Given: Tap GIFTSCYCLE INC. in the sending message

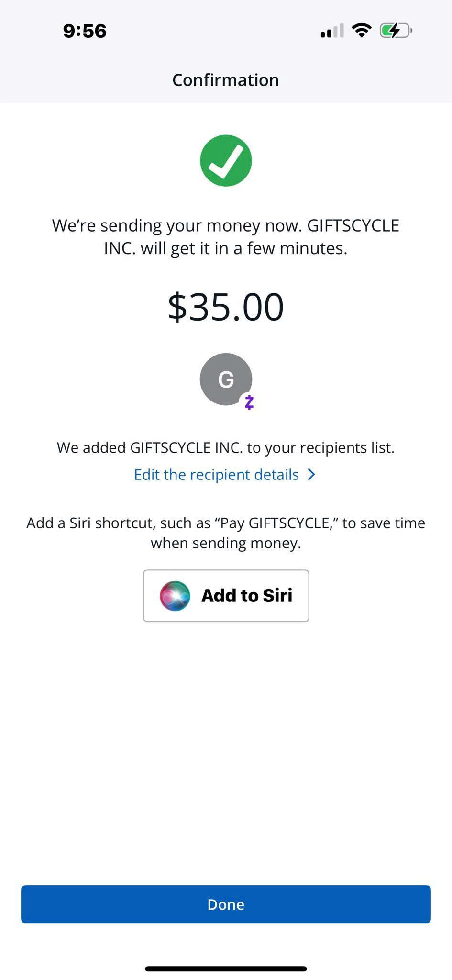Looking at the screenshot, I should (x=353, y=225).
